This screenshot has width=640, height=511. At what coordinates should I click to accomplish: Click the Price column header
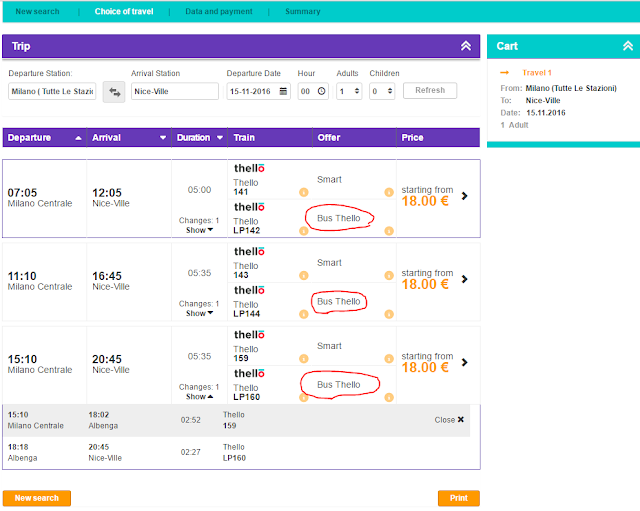coord(438,138)
